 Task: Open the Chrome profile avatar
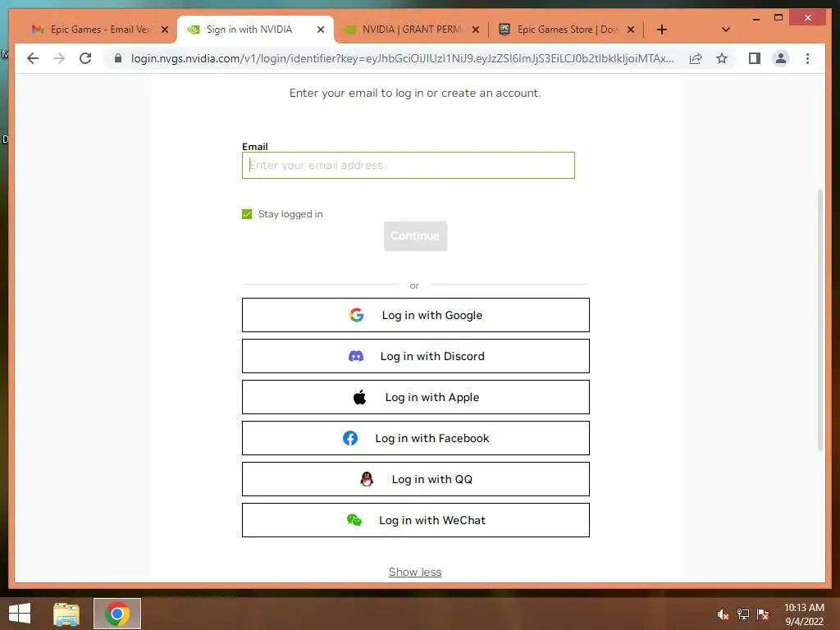[781, 58]
